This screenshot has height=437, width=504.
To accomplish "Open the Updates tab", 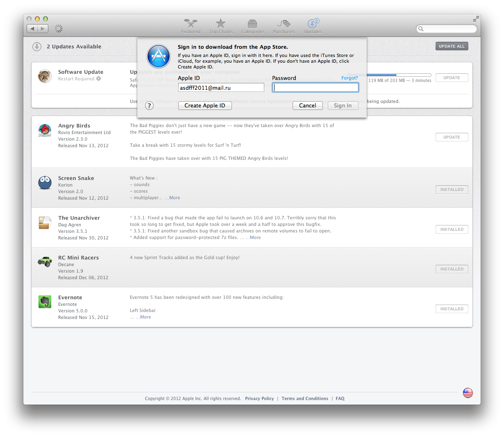I will 313,26.
